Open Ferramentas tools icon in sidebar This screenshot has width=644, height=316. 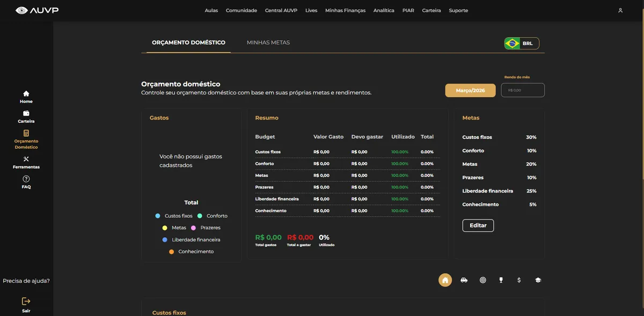(x=26, y=159)
